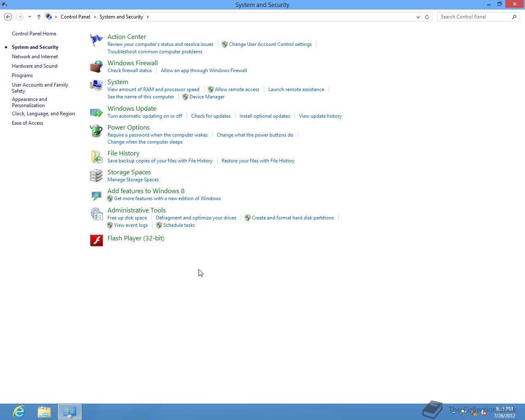
Task: Click the Control Panel icon in address bar
Action: point(49,17)
